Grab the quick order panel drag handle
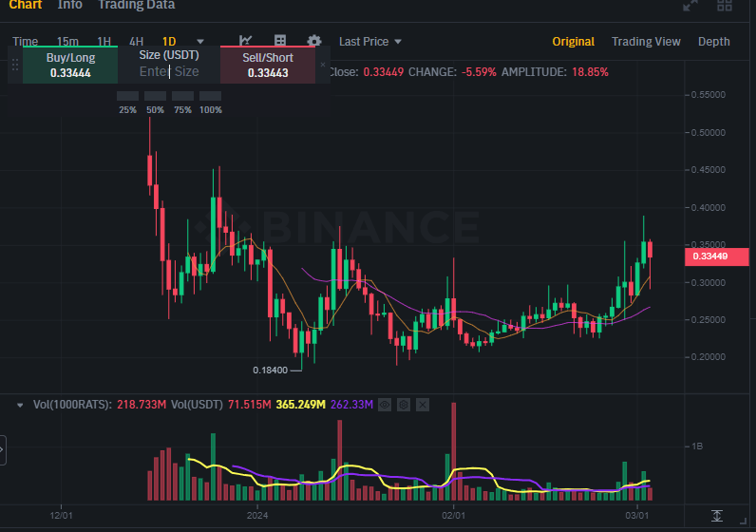The width and height of the screenshot is (756, 532). point(15,65)
